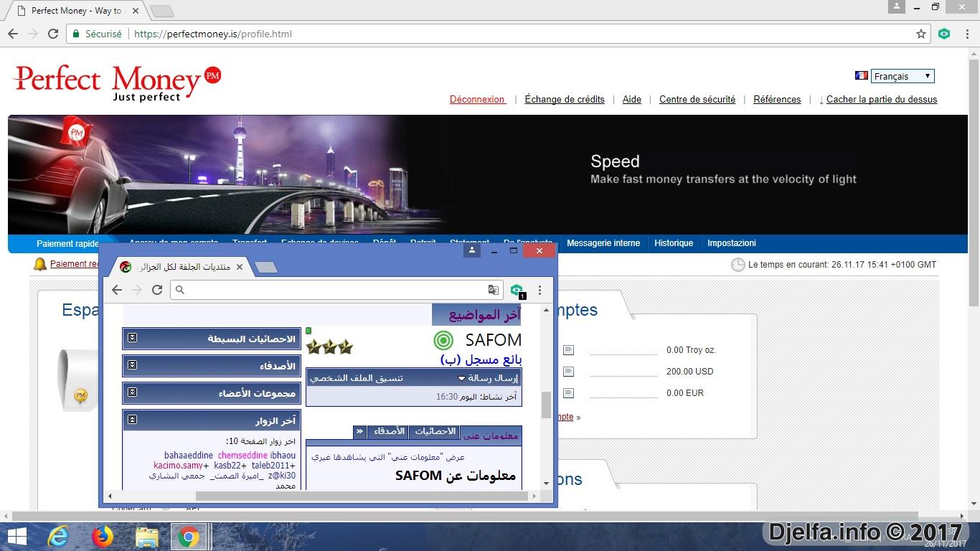Click the 200.00 USD balance text
The height and width of the screenshot is (551, 980).
pyautogui.click(x=689, y=372)
